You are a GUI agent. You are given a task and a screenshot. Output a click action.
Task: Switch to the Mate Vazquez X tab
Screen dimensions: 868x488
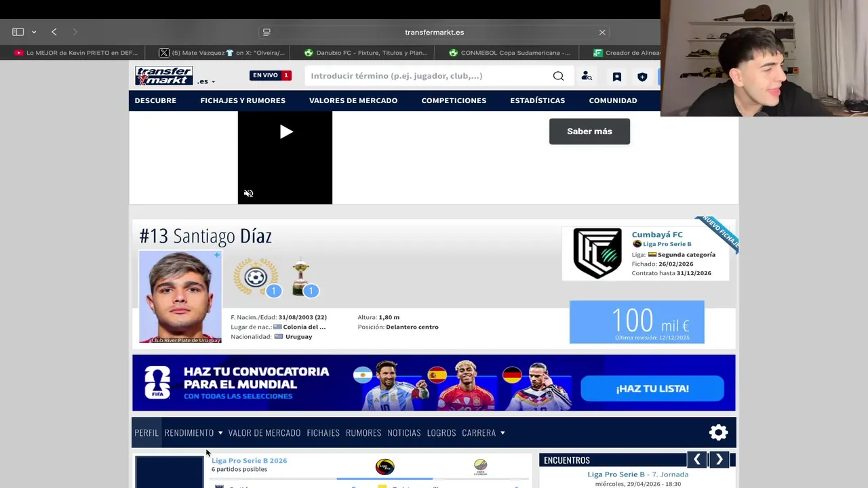click(222, 53)
